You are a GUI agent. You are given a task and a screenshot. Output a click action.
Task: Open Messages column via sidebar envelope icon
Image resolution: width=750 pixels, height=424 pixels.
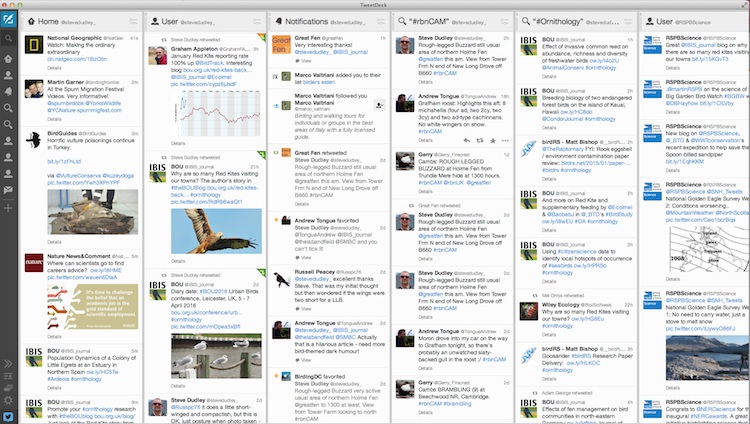(8, 190)
